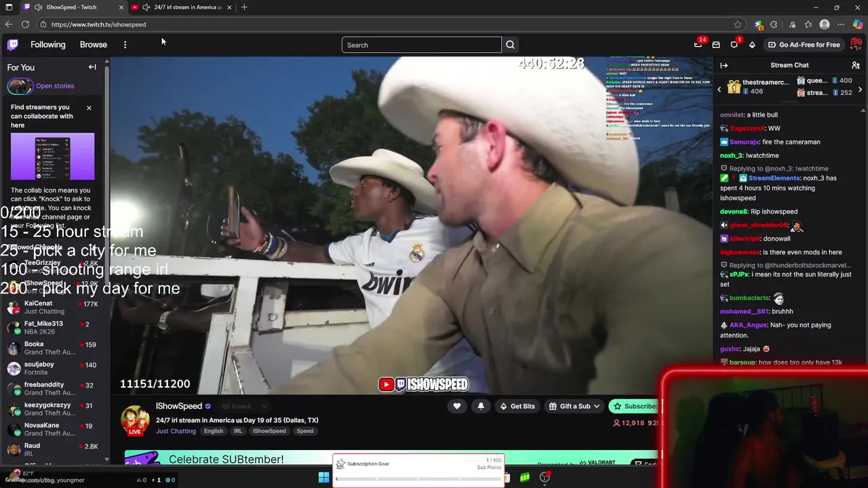Toggle channel notifications with the bell
Screen dimensions: 868x488
click(x=481, y=406)
